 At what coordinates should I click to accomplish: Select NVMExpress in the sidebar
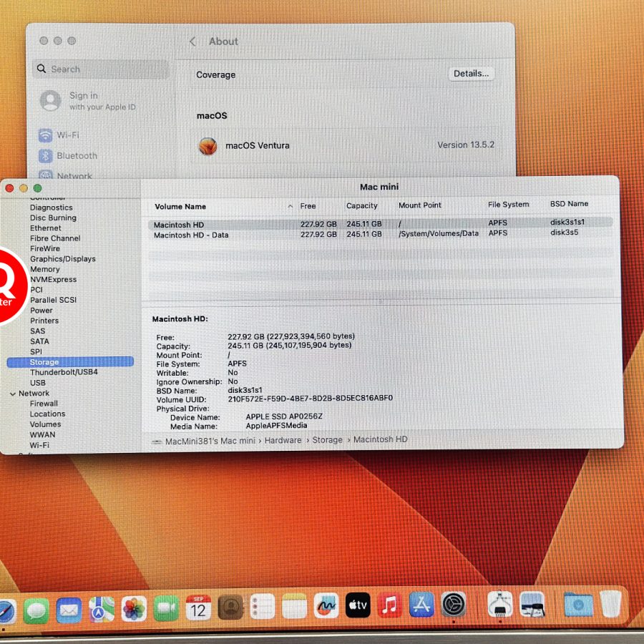coord(54,280)
